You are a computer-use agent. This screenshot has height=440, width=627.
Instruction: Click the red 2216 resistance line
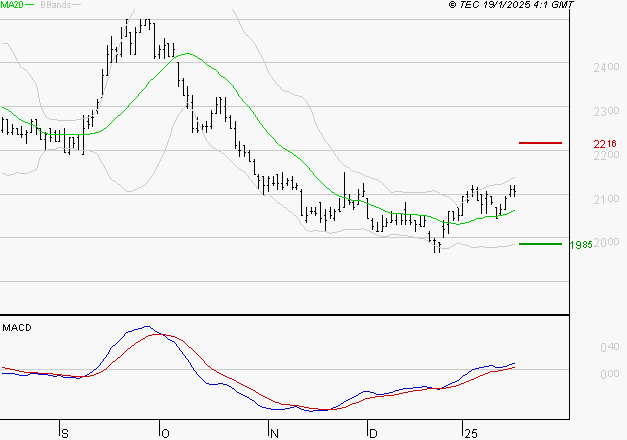(541, 143)
